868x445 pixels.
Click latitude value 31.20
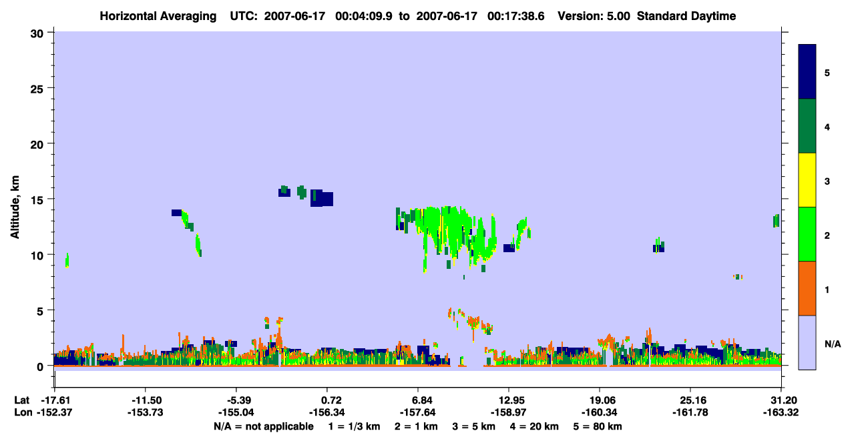coord(783,400)
